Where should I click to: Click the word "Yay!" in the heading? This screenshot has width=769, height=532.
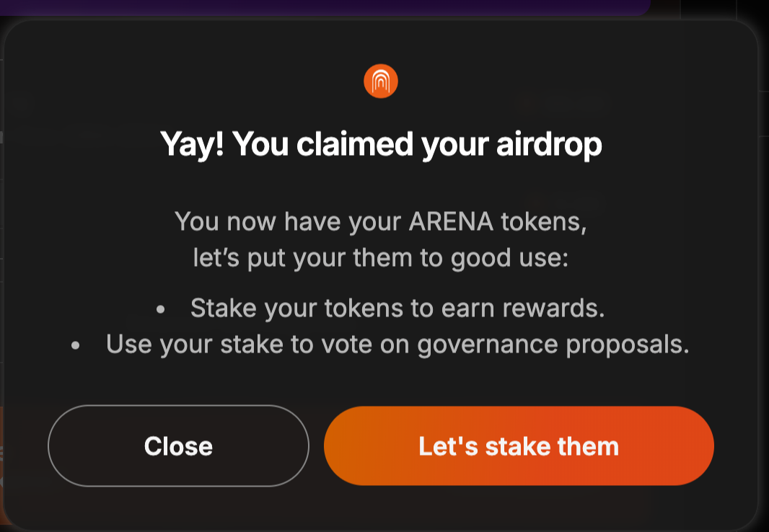click(192, 144)
